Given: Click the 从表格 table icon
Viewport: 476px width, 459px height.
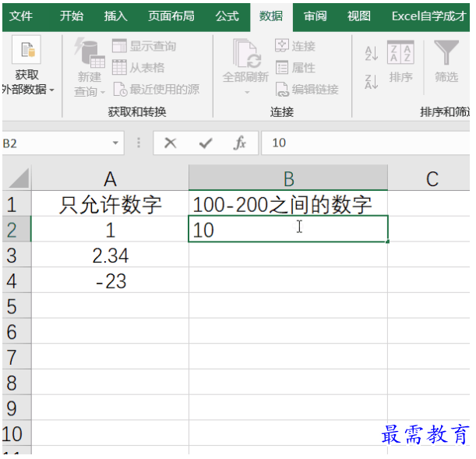Looking at the screenshot, I should pos(119,67).
